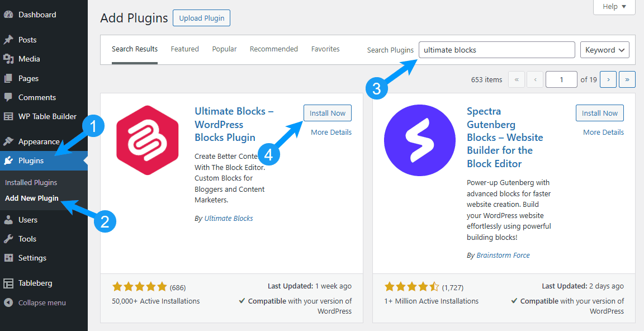Open the Posts section
The width and height of the screenshot is (644, 331).
(x=26, y=39)
